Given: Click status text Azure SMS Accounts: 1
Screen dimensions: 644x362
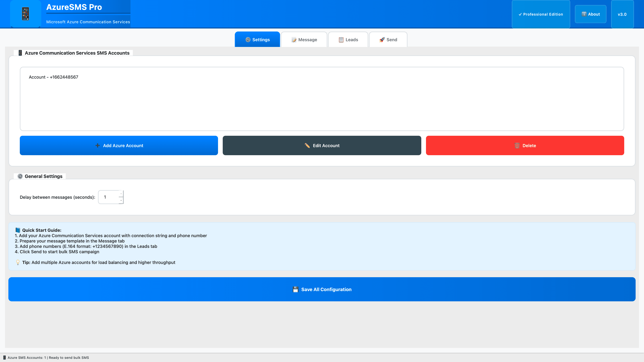Looking at the screenshot, I should [27, 357].
